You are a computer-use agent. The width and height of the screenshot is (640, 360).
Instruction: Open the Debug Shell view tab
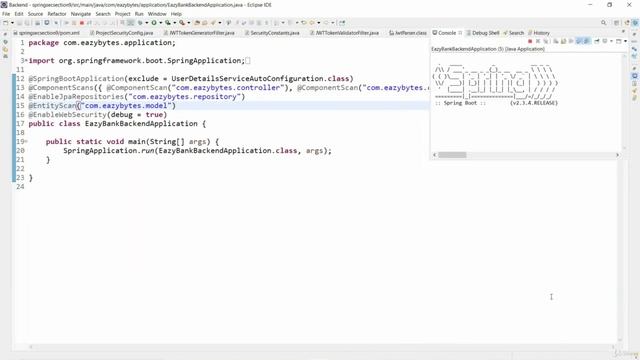coord(483,33)
